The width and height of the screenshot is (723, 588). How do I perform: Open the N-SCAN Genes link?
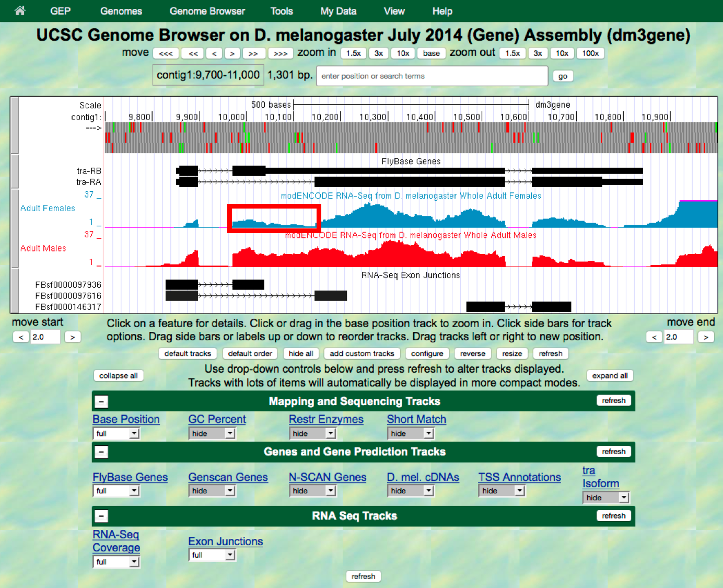pos(328,477)
